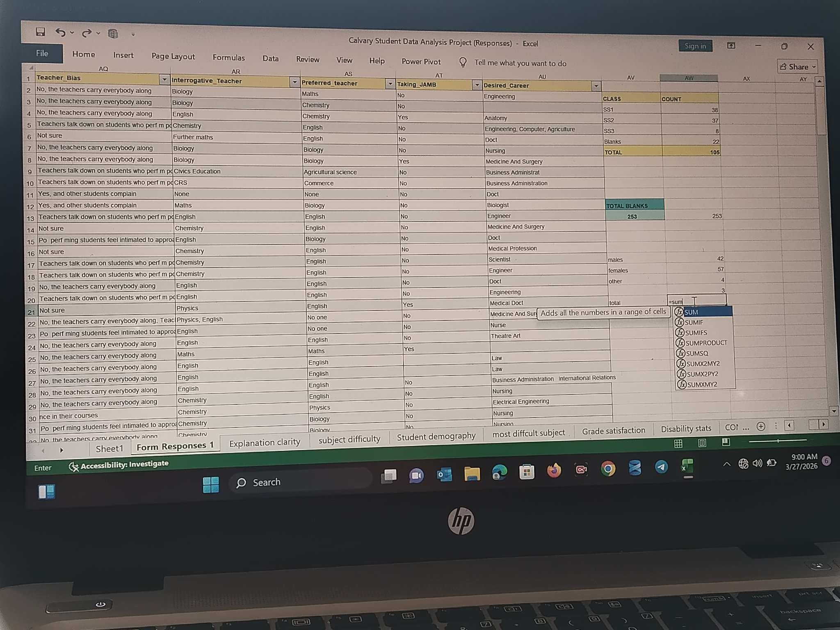
Task: Click the Ribbon Display Options icon
Action: tap(731, 46)
